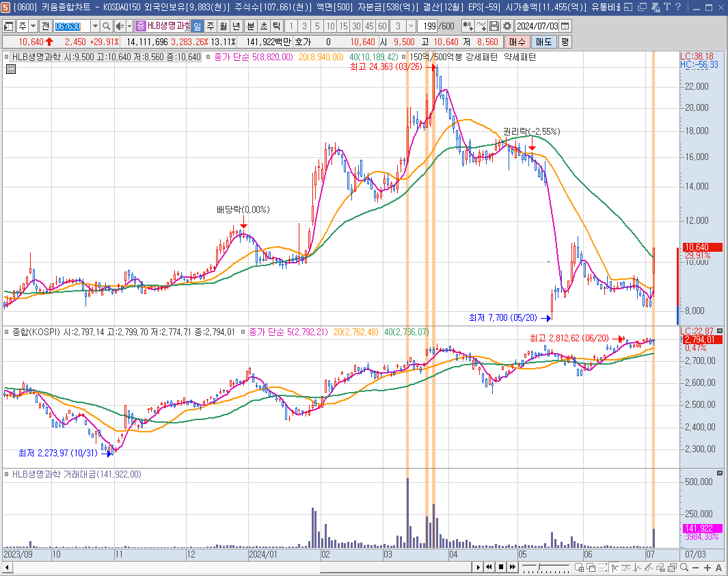This screenshot has height=576, width=728.
Task: Choose the 10 interval button
Action: click(x=330, y=27)
